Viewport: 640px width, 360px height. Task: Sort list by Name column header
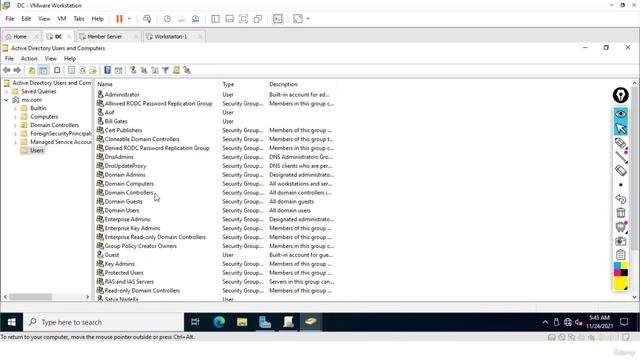coord(158,84)
